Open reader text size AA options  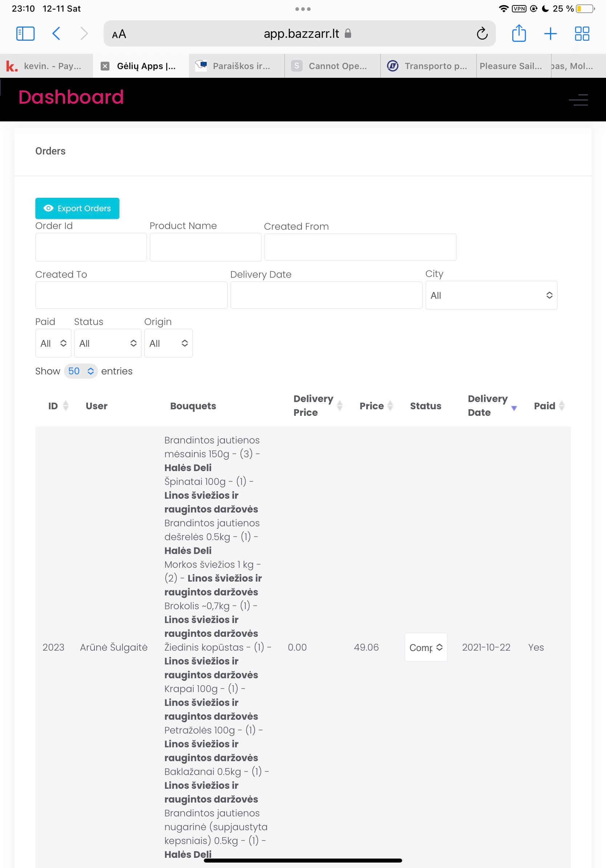[119, 34]
